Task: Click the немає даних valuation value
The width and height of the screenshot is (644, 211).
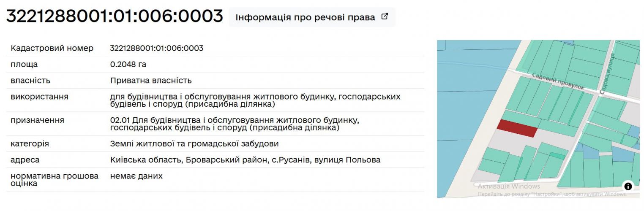Action: click(136, 176)
